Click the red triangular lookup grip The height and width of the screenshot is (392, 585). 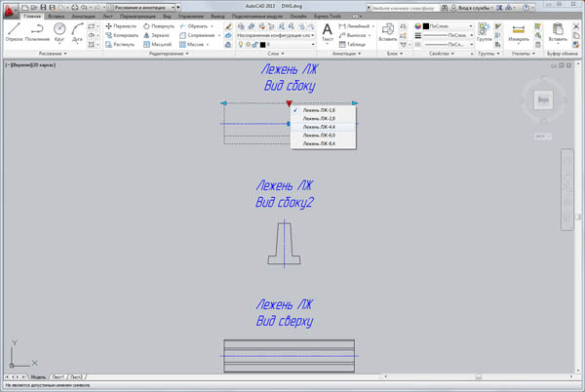[x=290, y=103]
